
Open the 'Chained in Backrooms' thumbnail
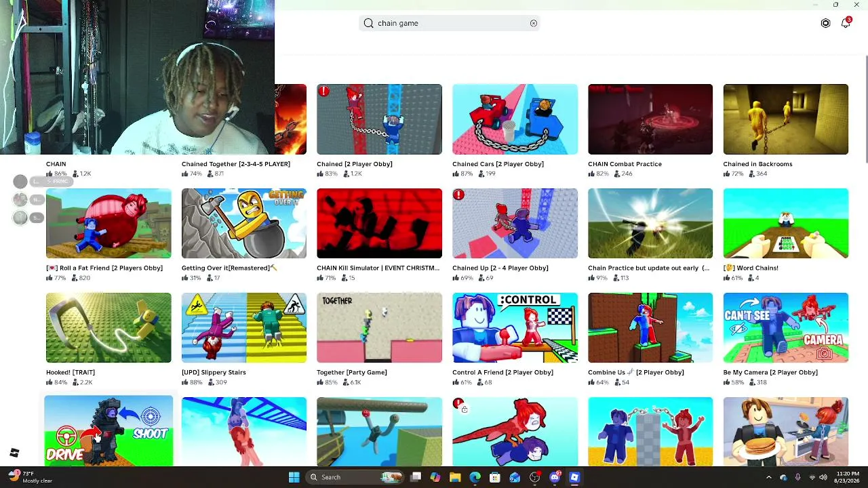point(786,119)
